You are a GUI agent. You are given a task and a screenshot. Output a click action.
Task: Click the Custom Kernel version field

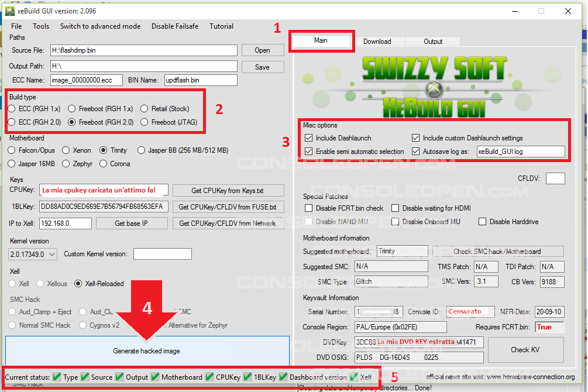163,254
